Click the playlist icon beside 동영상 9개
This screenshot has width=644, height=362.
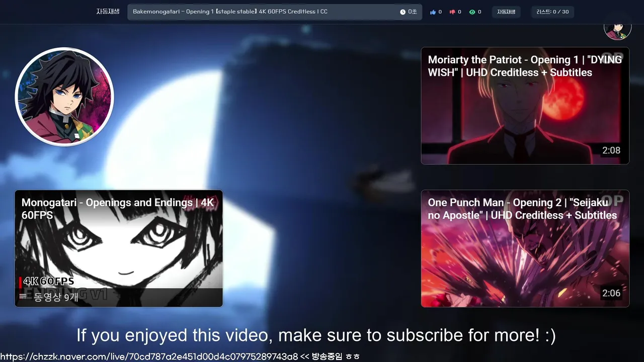[23, 296]
